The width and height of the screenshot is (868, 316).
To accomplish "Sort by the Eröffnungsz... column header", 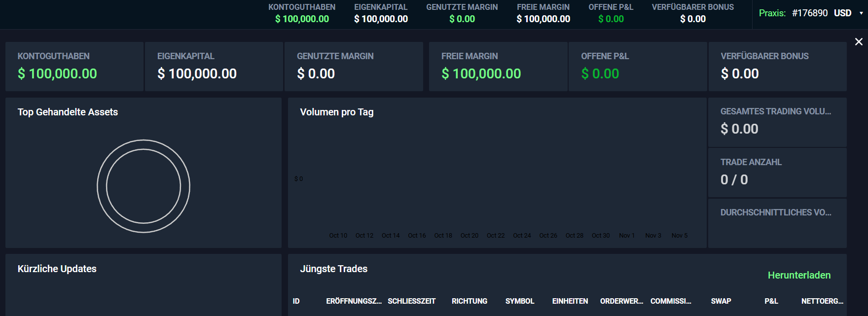I will point(354,301).
